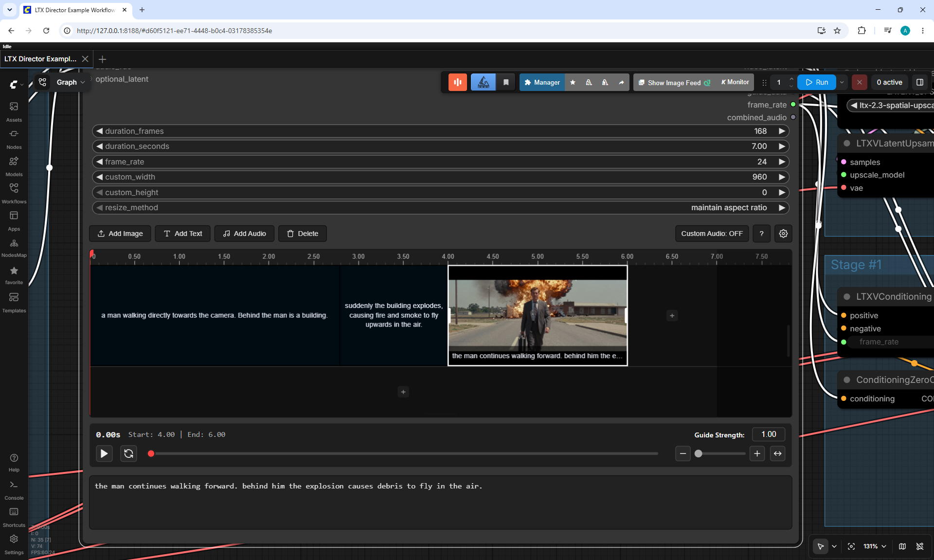Open the Apps sidebar panel
The height and width of the screenshot is (560, 934).
[14, 220]
